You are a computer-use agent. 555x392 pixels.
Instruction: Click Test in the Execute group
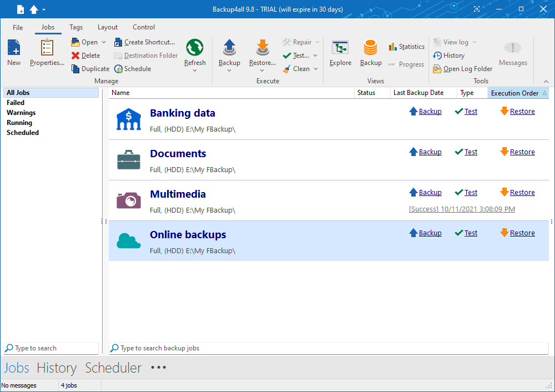tap(296, 56)
